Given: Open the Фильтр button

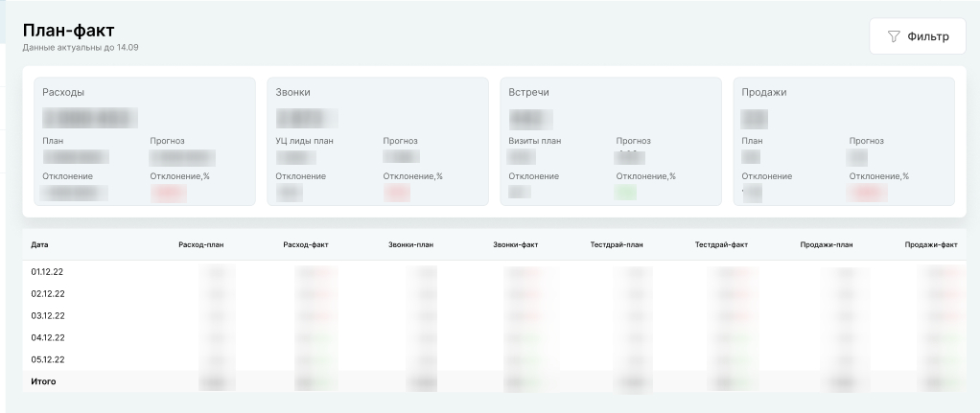Looking at the screenshot, I should 918,36.
